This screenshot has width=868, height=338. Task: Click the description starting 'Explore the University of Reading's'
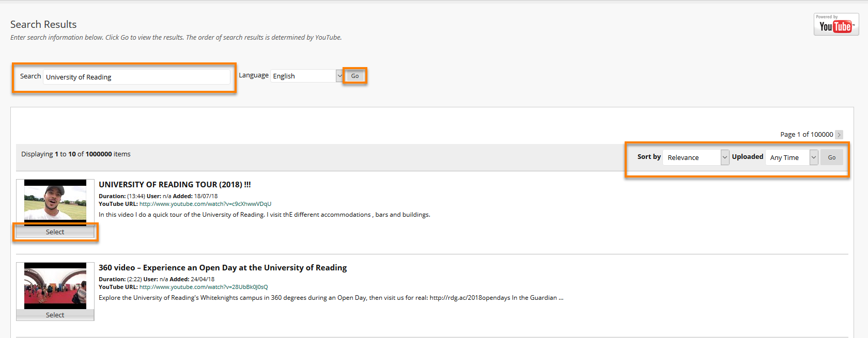(x=331, y=298)
